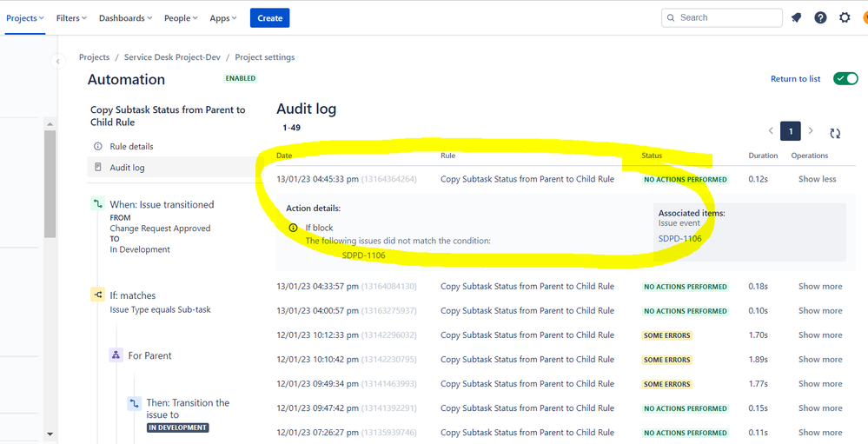Click the Date column header
This screenshot has height=444, width=868.
284,156
